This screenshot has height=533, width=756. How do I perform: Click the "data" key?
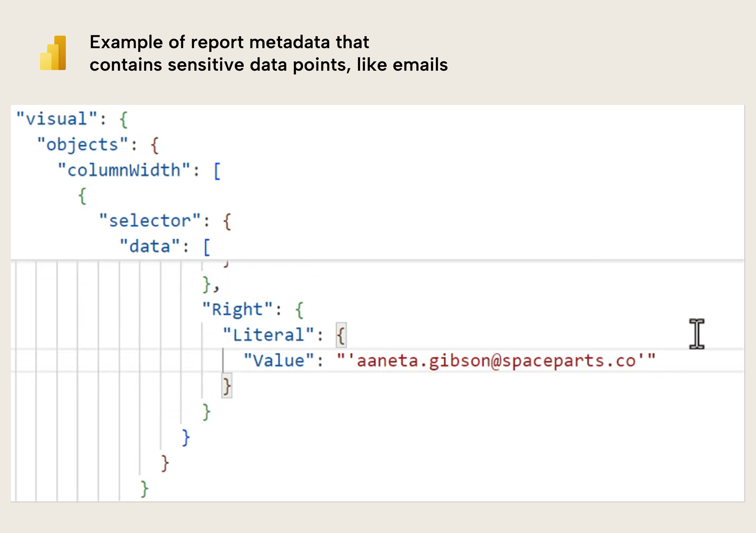point(150,246)
